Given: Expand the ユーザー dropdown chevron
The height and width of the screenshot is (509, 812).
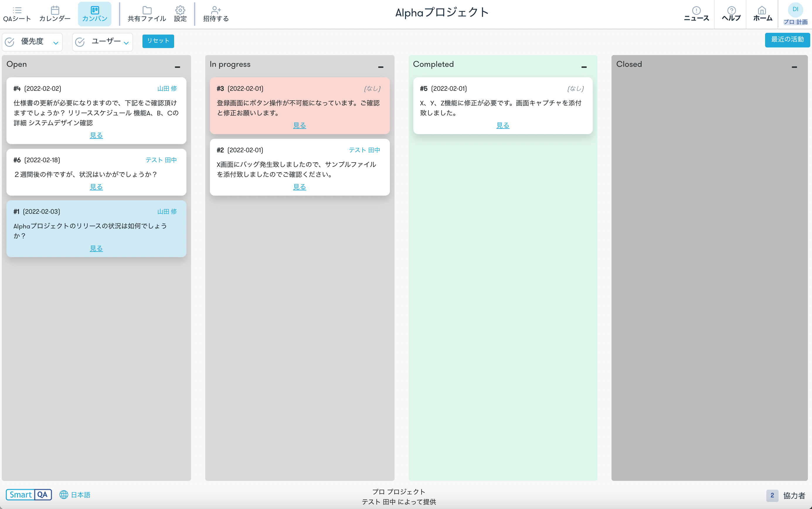Looking at the screenshot, I should [126, 43].
